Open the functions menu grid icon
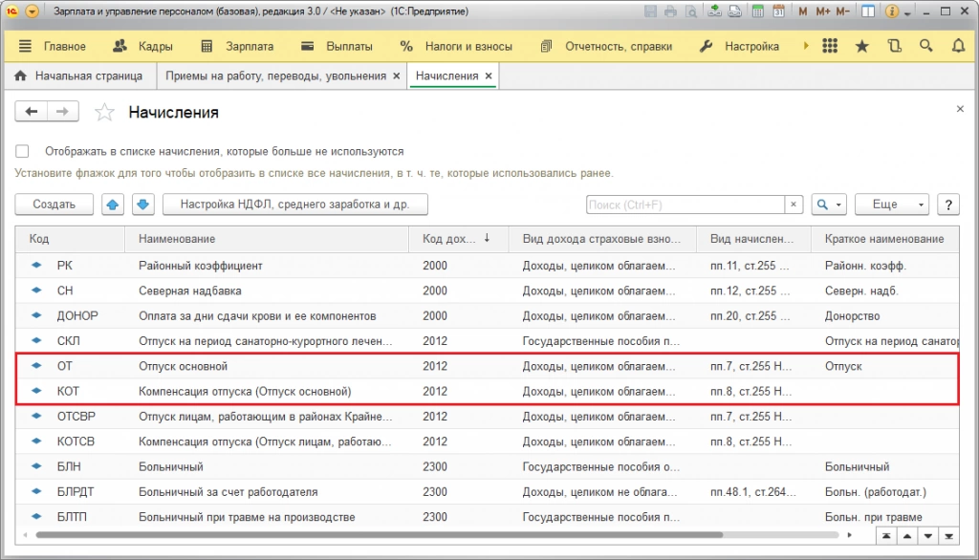Viewport: 979px width, 560px height. 830,46
